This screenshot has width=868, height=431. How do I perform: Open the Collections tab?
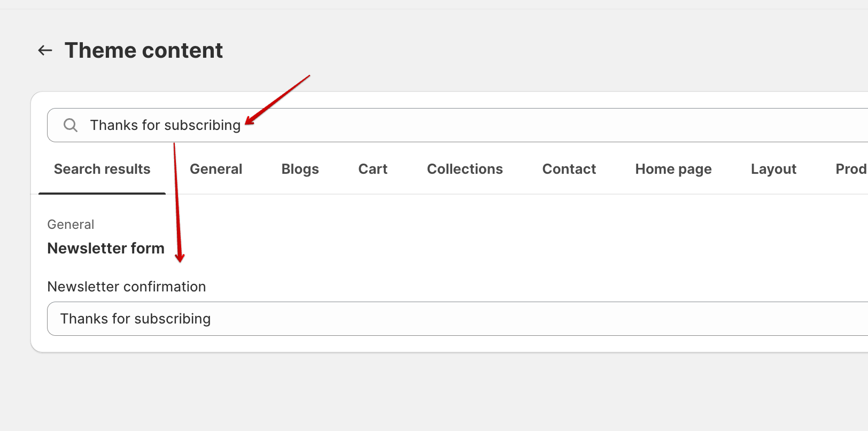pos(464,169)
